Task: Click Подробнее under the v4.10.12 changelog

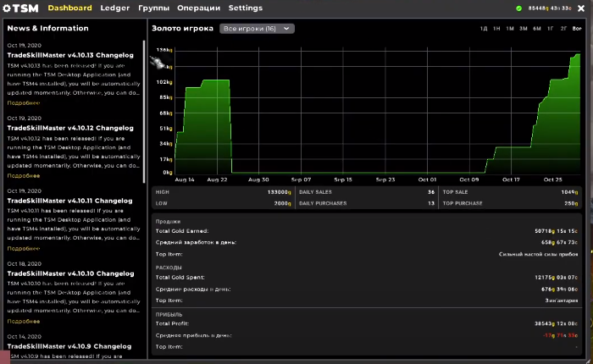Action: pyautogui.click(x=24, y=176)
